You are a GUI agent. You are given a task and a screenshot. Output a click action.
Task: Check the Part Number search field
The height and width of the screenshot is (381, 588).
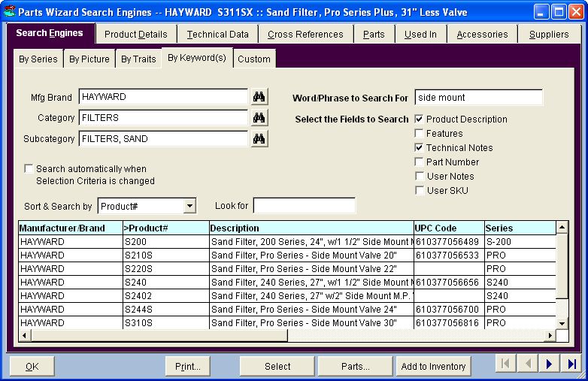[420, 162]
